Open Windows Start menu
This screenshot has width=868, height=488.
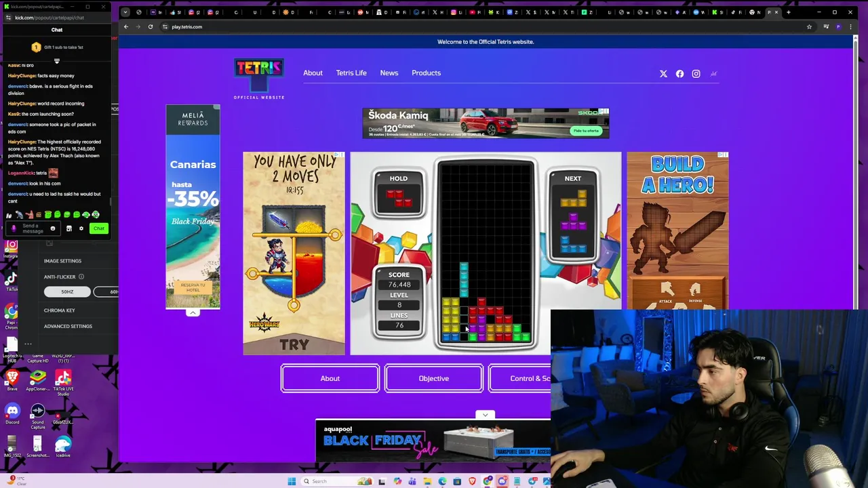pos(292,481)
